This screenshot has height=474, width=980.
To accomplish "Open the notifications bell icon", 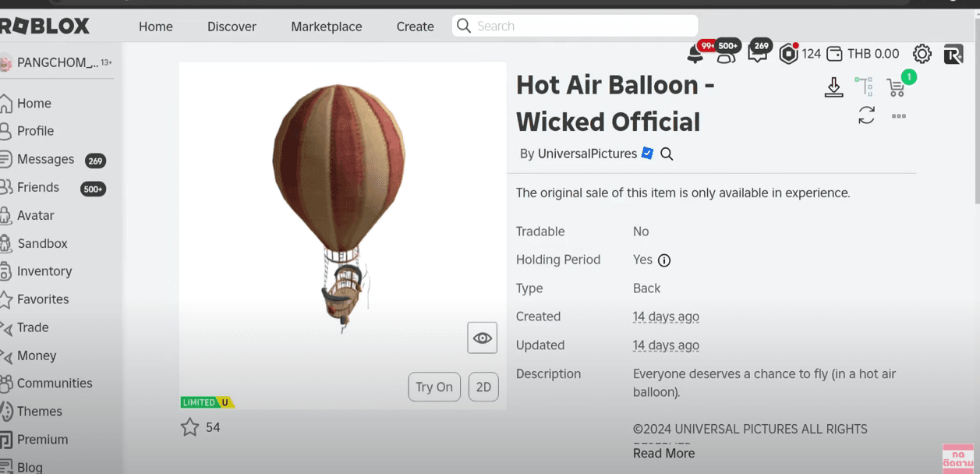I will tap(695, 54).
